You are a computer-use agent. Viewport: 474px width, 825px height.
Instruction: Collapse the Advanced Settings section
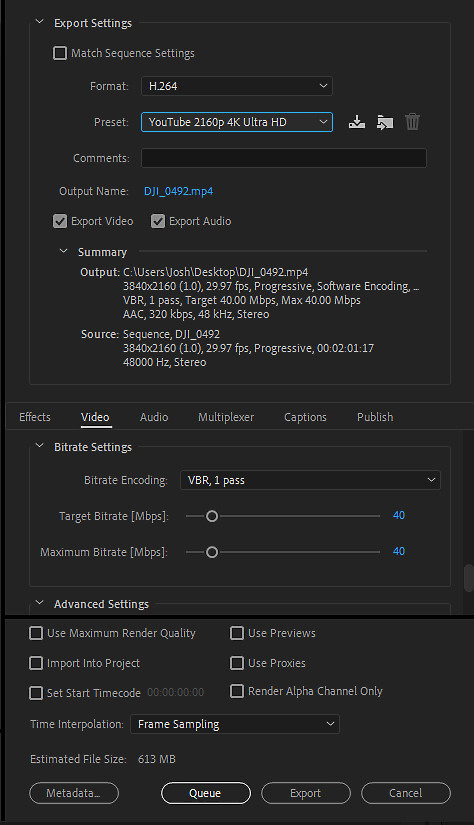click(39, 603)
